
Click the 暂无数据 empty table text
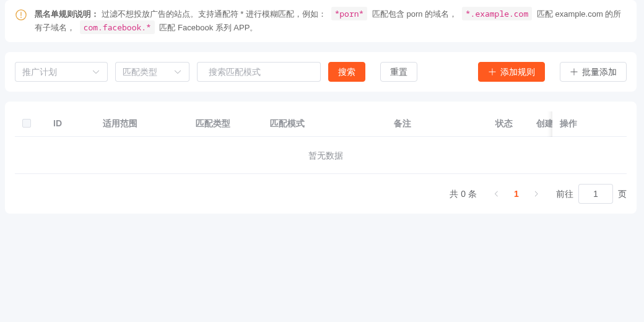(x=326, y=155)
